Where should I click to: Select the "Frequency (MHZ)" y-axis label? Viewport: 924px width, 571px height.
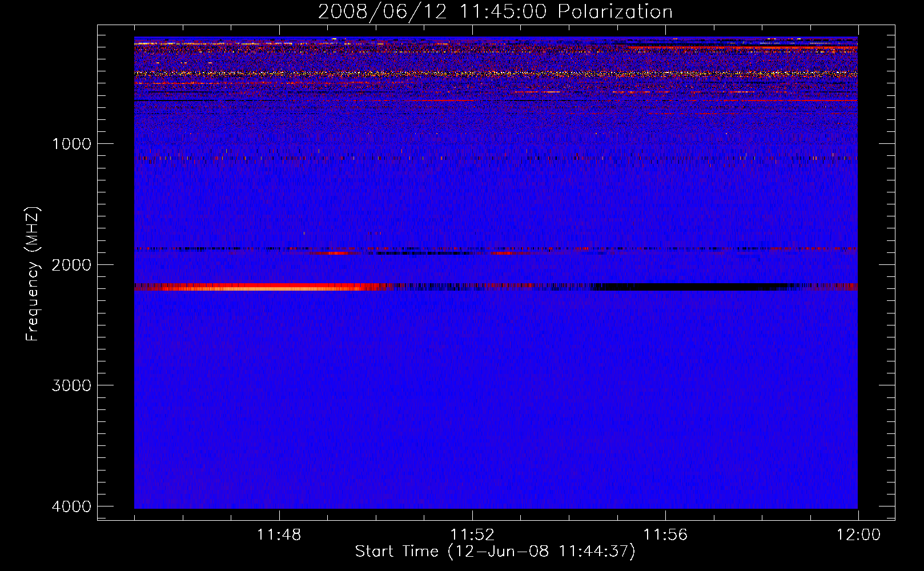click(33, 274)
